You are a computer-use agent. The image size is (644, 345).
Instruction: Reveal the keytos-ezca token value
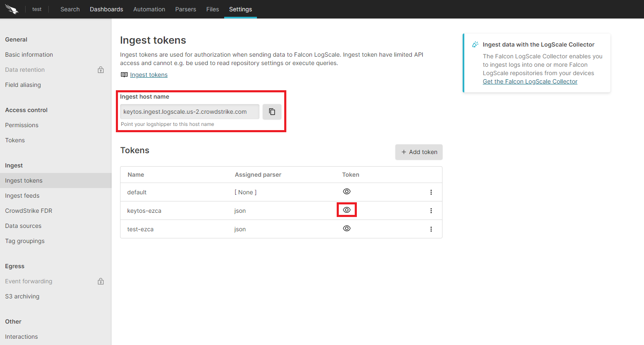(x=347, y=210)
